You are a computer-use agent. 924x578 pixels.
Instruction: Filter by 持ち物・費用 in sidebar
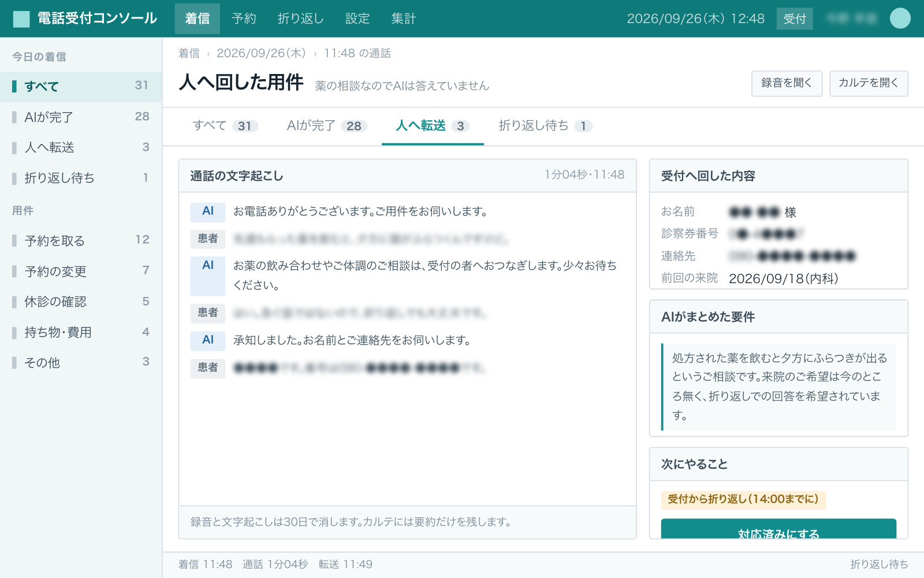pyautogui.click(x=81, y=332)
